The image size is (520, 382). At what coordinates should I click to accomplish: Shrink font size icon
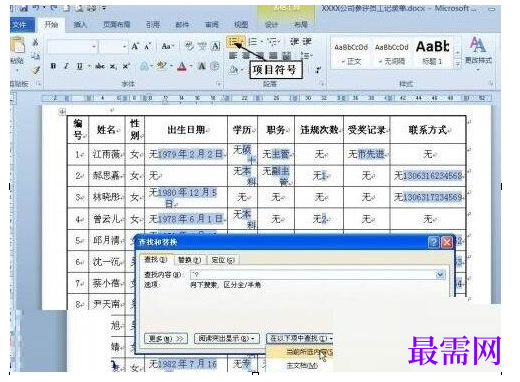[148, 47]
